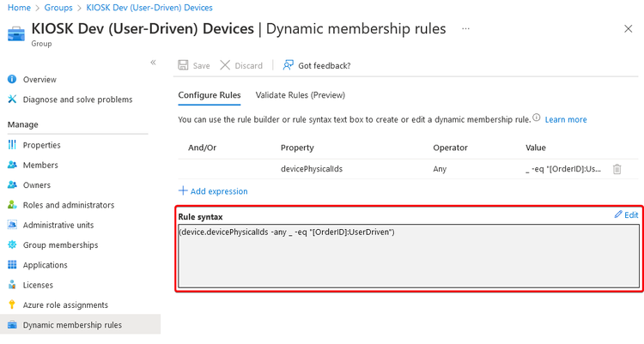The height and width of the screenshot is (344, 644).
Task: Open the Diagnose and solve problems page
Action: pyautogui.click(x=77, y=100)
